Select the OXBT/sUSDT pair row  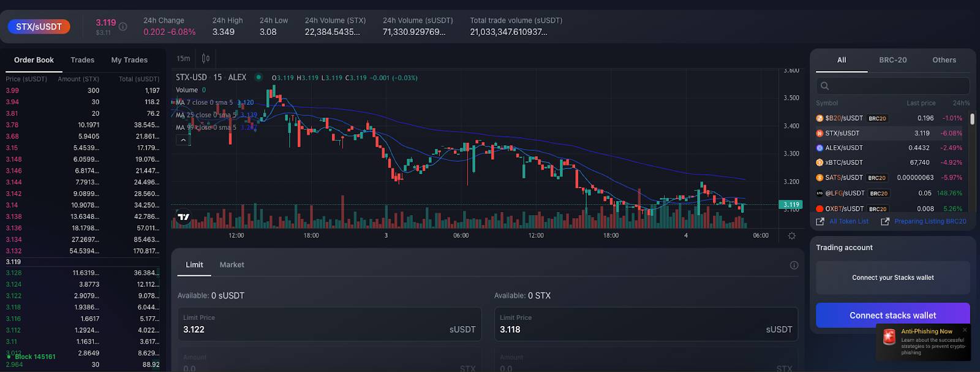click(x=889, y=208)
